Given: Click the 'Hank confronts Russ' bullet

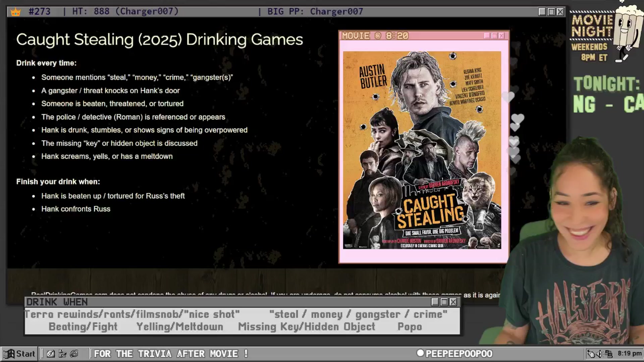Looking at the screenshot, I should pyautogui.click(x=76, y=209).
